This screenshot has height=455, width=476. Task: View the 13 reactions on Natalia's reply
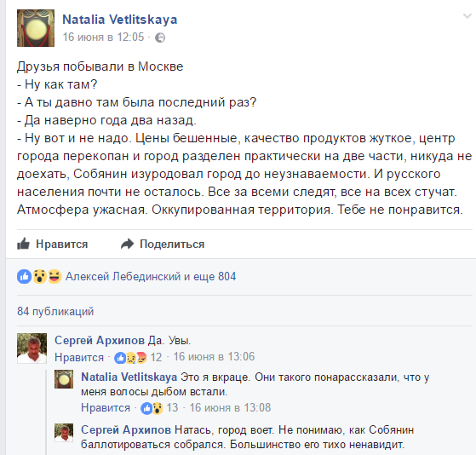coord(159,408)
